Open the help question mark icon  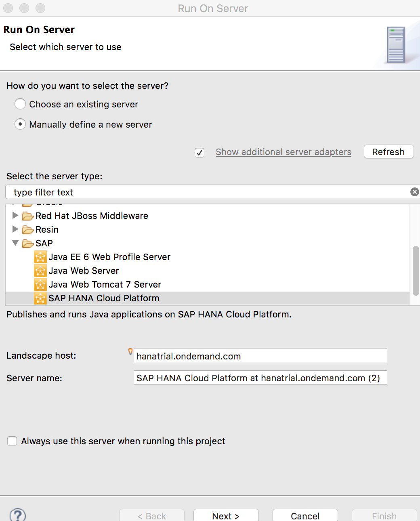pyautogui.click(x=18, y=515)
